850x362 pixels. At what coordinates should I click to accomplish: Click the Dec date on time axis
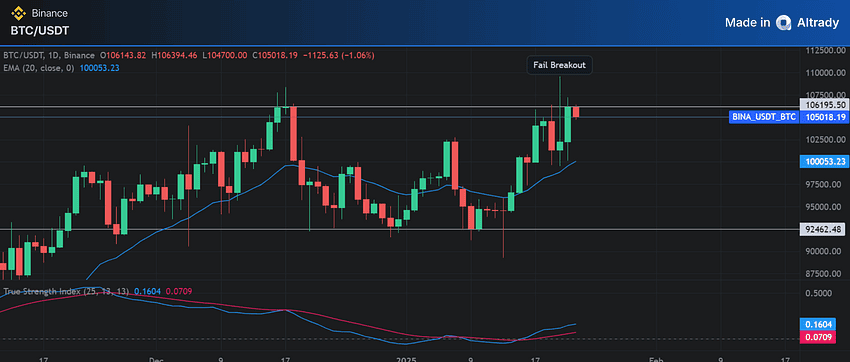click(x=156, y=358)
